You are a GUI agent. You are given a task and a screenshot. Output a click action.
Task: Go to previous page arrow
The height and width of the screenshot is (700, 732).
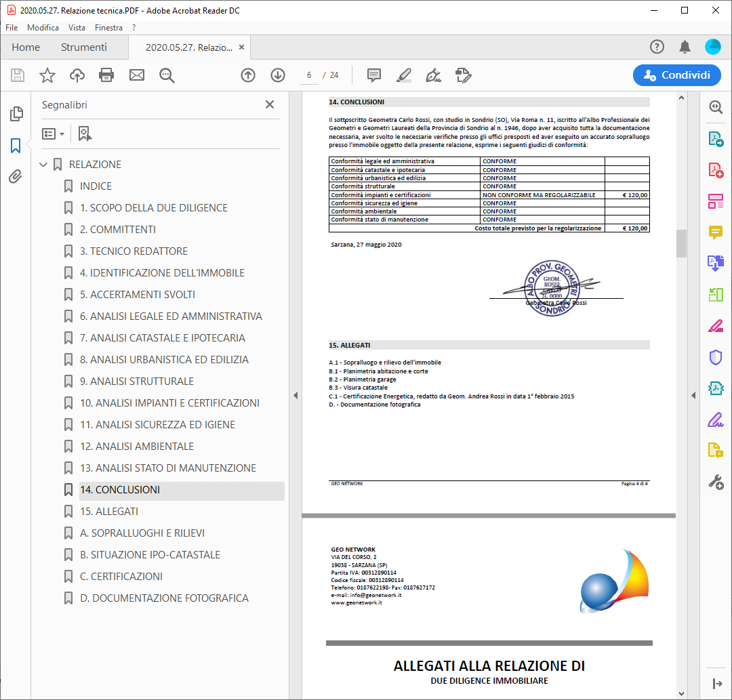(248, 75)
